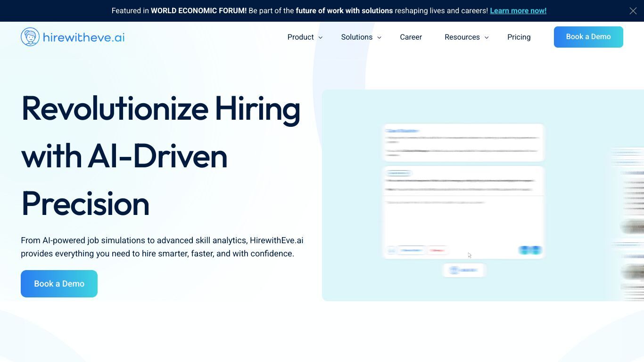Expand the Resources dropdown chevron
The width and height of the screenshot is (644, 362).
point(487,38)
